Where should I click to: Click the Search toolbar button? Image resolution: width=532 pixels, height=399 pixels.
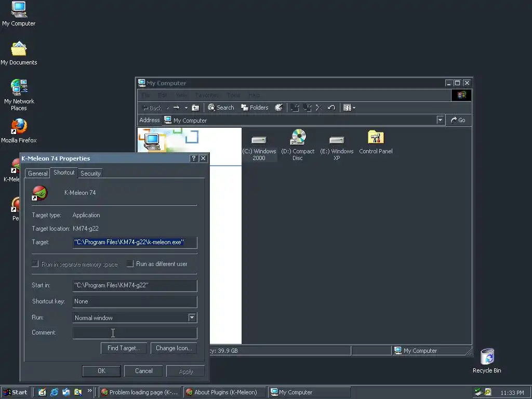(221, 108)
